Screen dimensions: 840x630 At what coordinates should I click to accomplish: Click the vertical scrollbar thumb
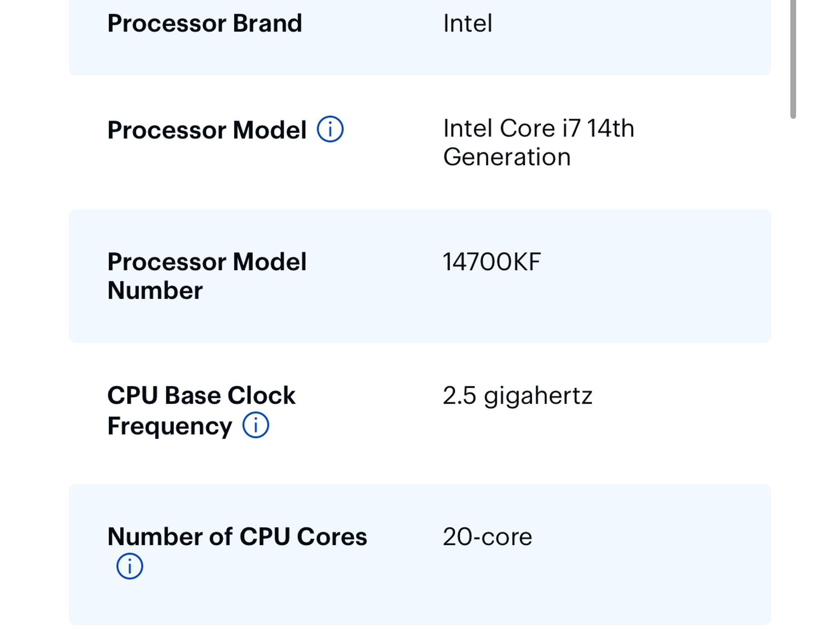[793, 59]
